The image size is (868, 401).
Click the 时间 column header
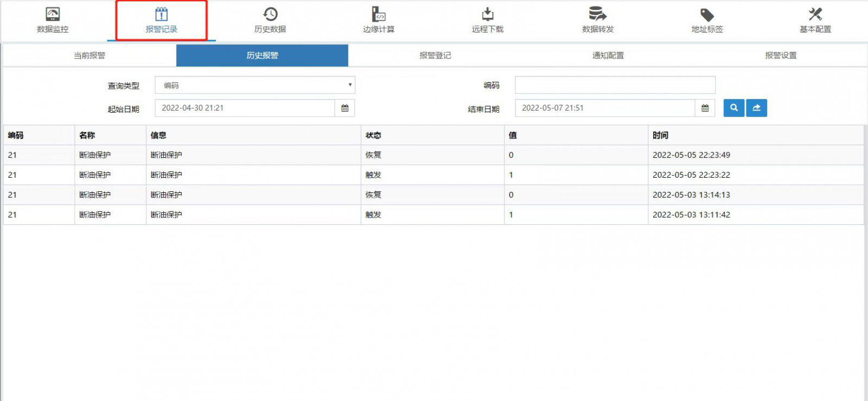(660, 135)
